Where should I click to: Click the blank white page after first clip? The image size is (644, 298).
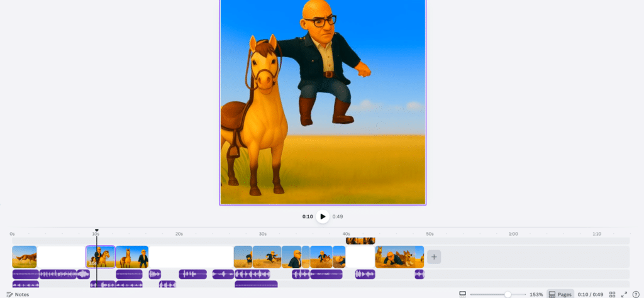pos(61,257)
